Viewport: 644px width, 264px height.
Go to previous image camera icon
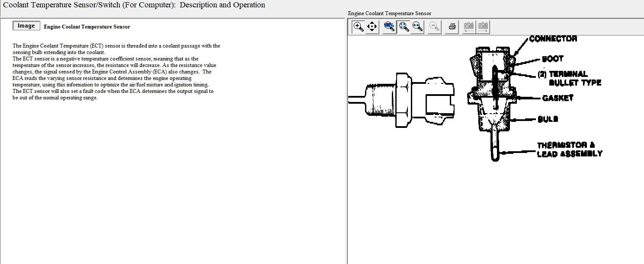pos(468,27)
